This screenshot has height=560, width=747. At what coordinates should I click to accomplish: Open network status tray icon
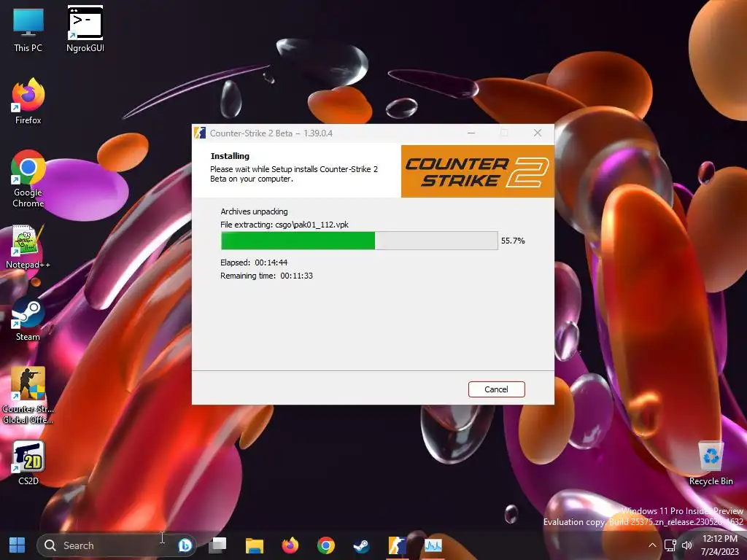670,545
